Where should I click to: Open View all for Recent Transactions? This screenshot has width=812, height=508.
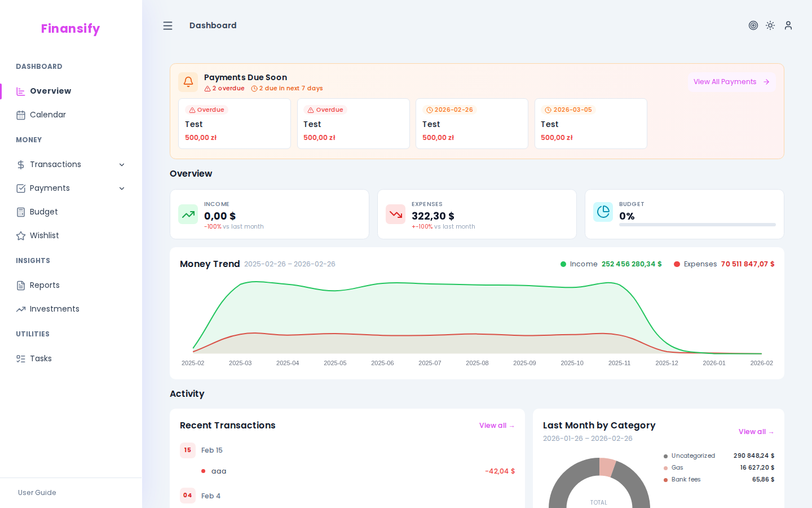tap(496, 426)
